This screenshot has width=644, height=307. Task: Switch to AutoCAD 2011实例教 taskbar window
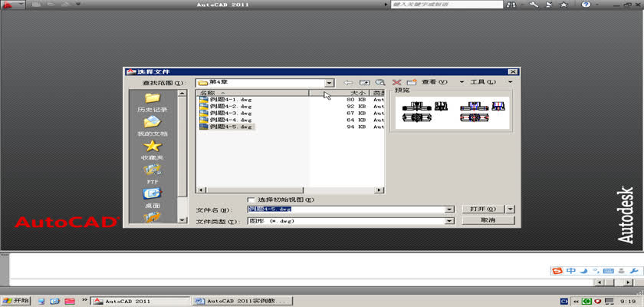[242, 302]
